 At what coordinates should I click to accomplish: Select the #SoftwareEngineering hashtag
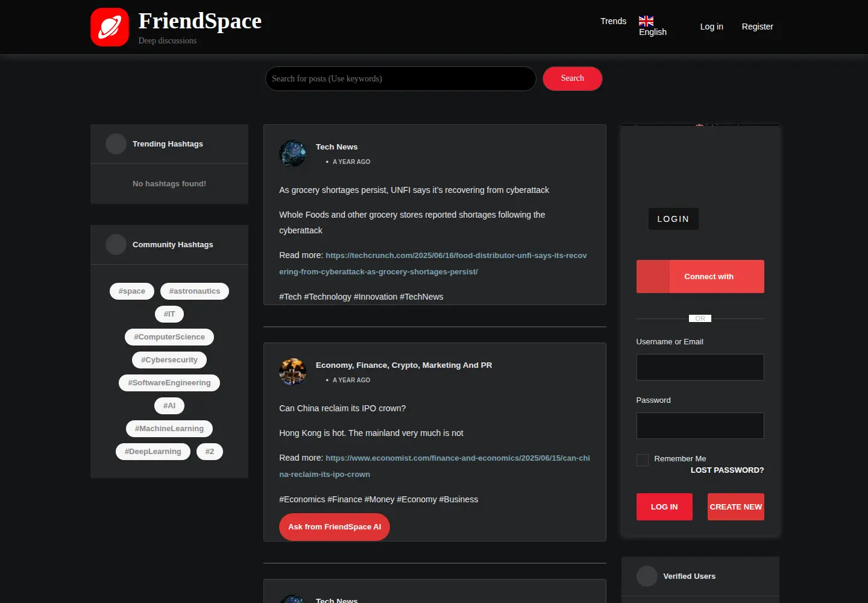(169, 383)
